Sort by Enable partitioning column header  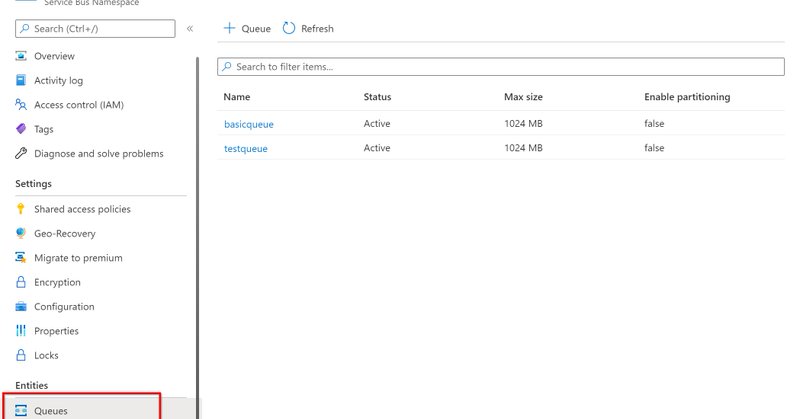tap(687, 97)
